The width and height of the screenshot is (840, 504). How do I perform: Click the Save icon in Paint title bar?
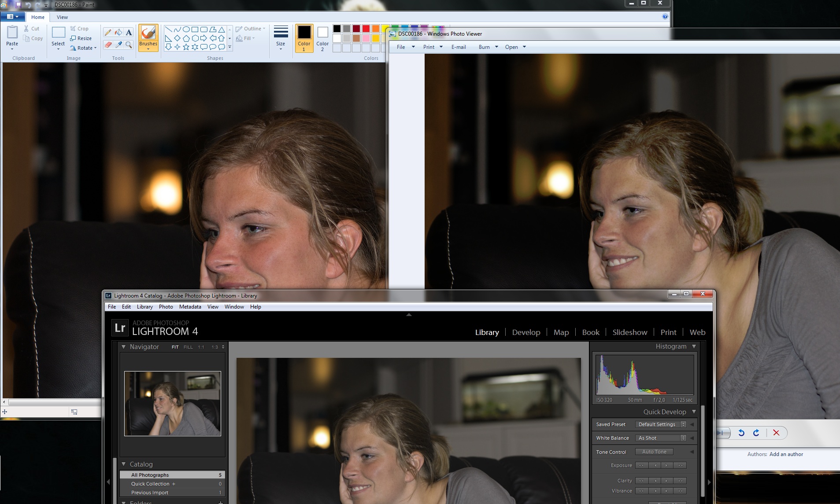(x=19, y=5)
